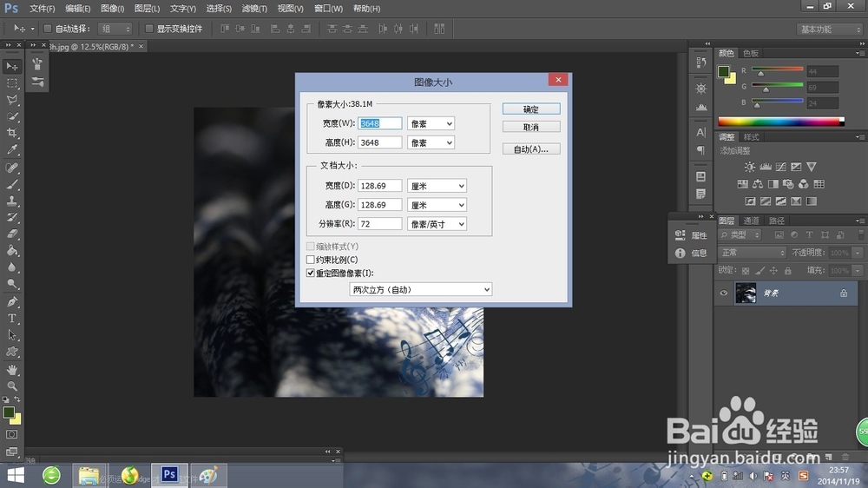Select the Eraser tool
This screenshot has width=868, height=488.
click(11, 234)
